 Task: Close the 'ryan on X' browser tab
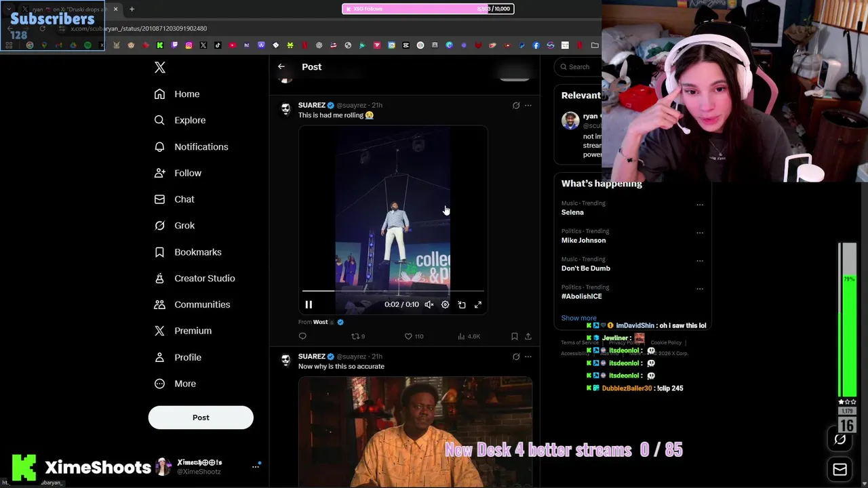pos(115,9)
